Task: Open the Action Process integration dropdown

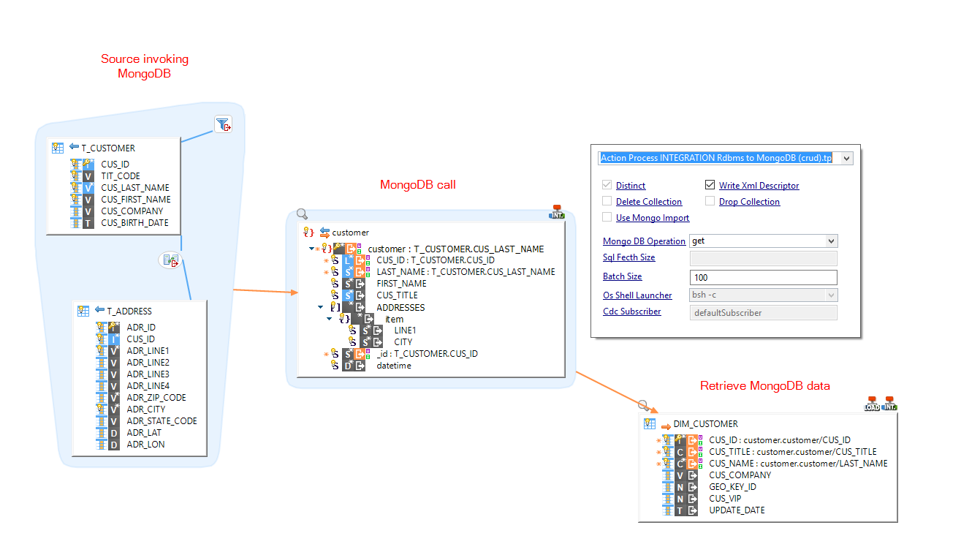Action: 846,158
